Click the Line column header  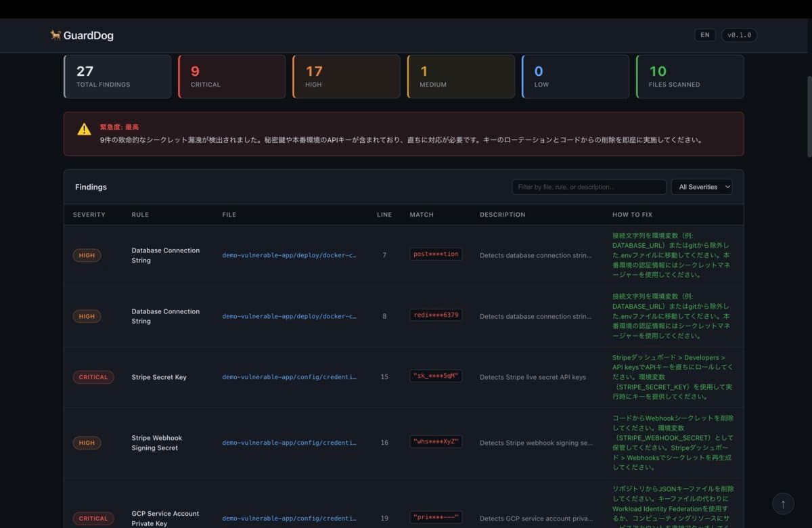(384, 215)
